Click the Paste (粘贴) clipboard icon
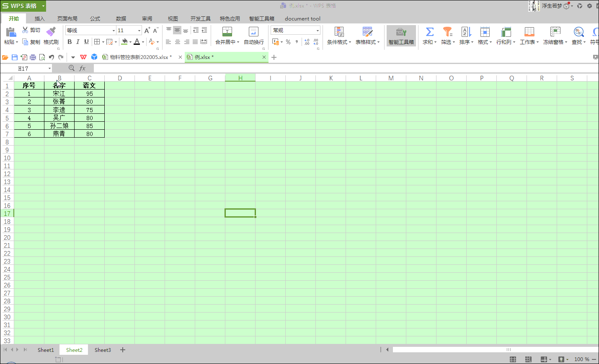This screenshot has height=364, width=599. tap(11, 32)
